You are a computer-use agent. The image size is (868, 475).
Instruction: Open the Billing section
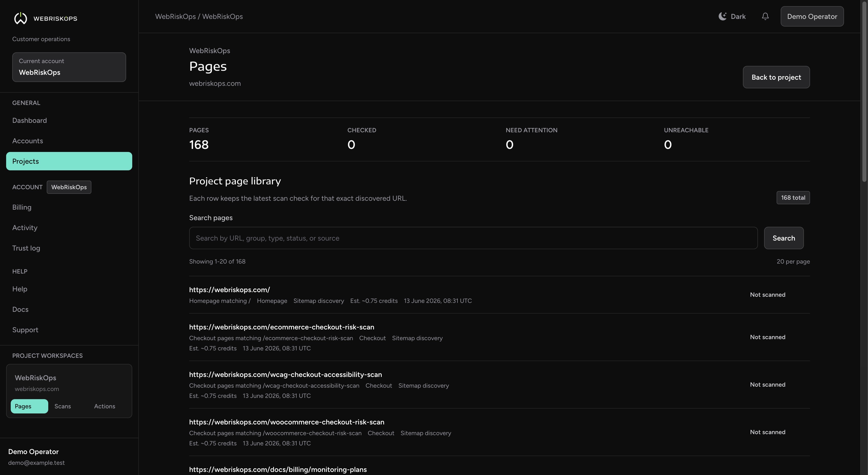coord(22,207)
